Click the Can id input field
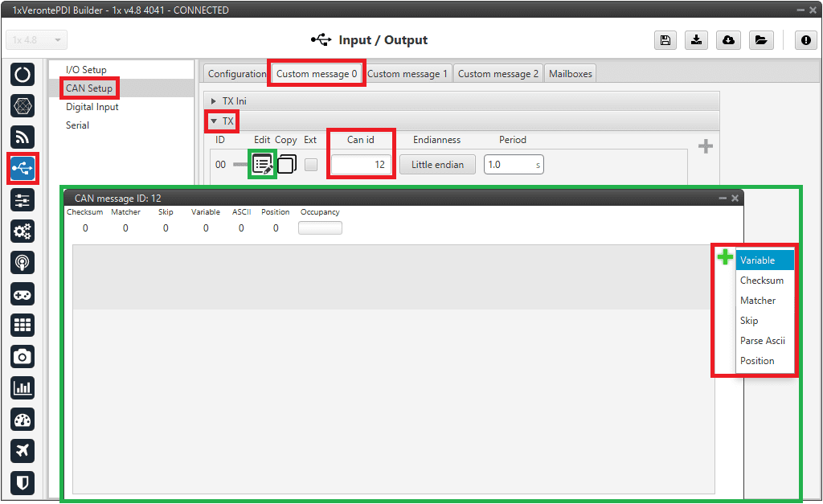The width and height of the screenshot is (823, 504). [x=361, y=165]
